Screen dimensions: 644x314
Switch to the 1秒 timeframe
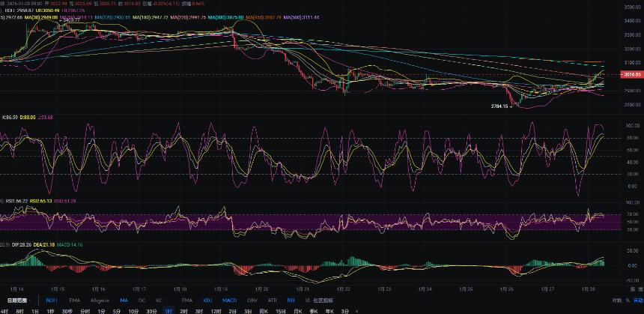[x=50, y=311]
